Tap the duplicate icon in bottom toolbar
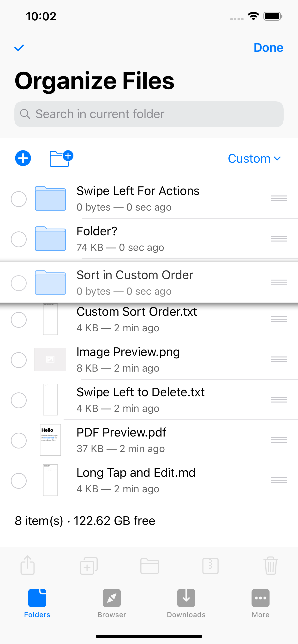The height and width of the screenshot is (644, 298). pyautogui.click(x=89, y=566)
